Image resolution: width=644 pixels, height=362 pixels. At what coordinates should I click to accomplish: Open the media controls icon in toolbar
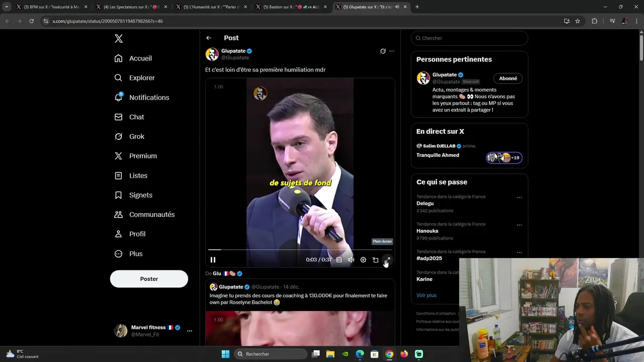pyautogui.click(x=612, y=21)
